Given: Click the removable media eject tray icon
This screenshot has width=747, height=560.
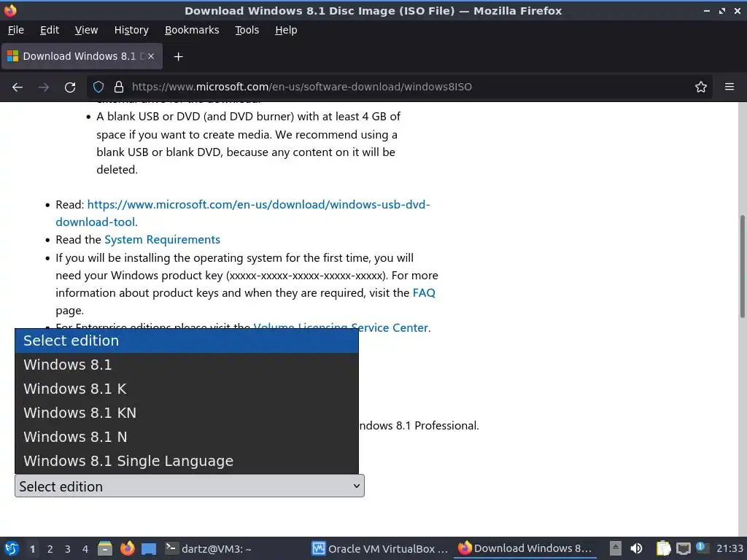Looking at the screenshot, I should pyautogui.click(x=616, y=548).
